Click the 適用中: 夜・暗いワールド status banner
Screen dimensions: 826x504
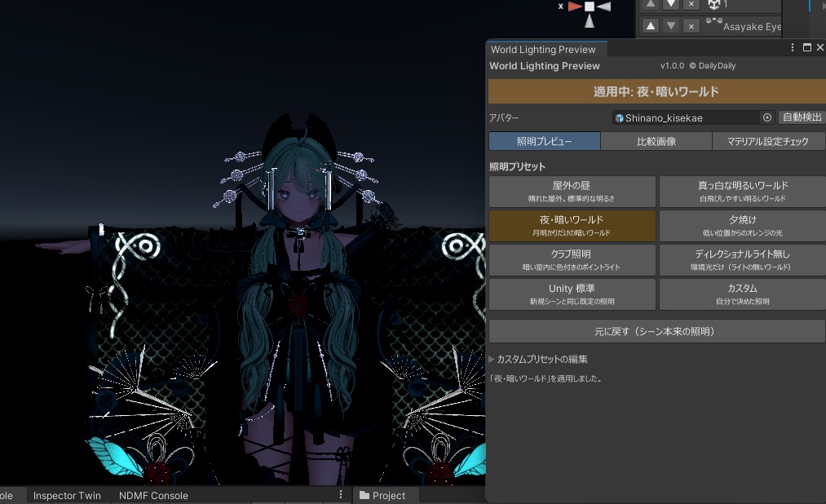[656, 91]
